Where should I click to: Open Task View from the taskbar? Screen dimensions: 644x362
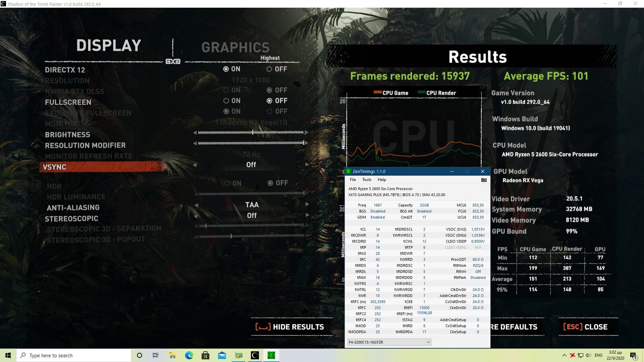click(x=155, y=355)
